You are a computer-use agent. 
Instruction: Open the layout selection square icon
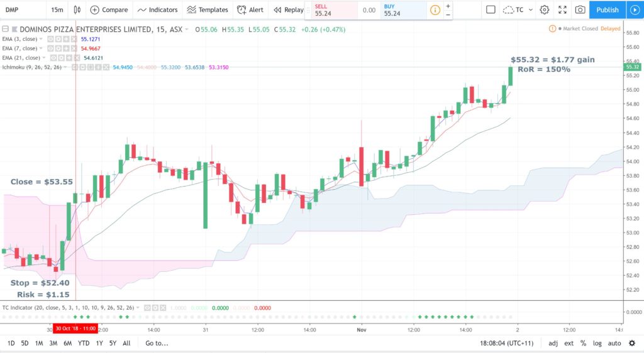pyautogui.click(x=491, y=10)
